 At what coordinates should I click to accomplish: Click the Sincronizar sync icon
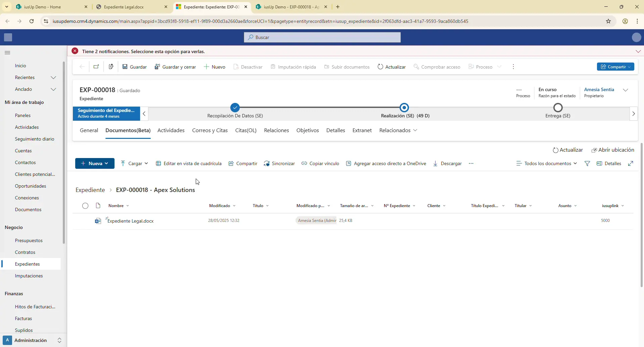267,164
